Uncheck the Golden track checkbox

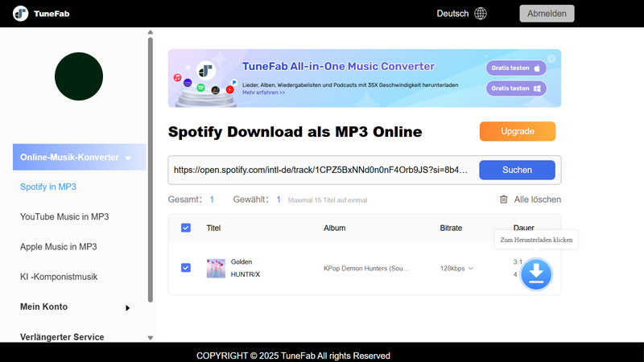click(x=186, y=268)
